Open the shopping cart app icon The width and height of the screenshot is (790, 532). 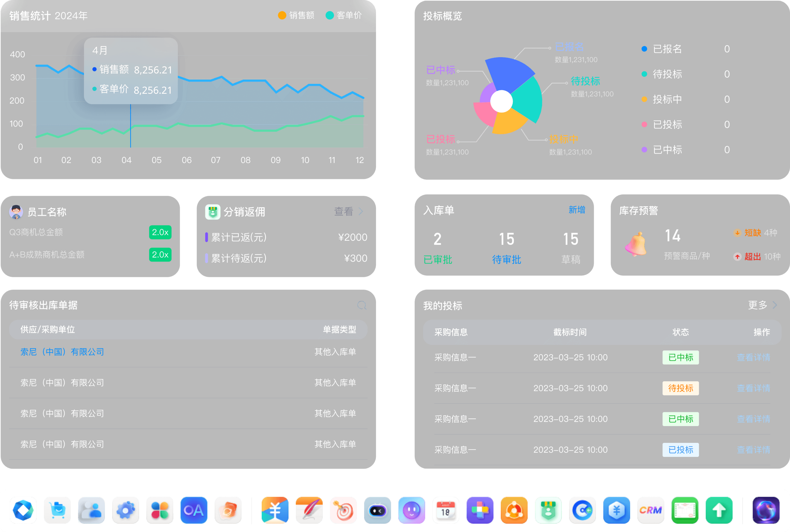[57, 510]
